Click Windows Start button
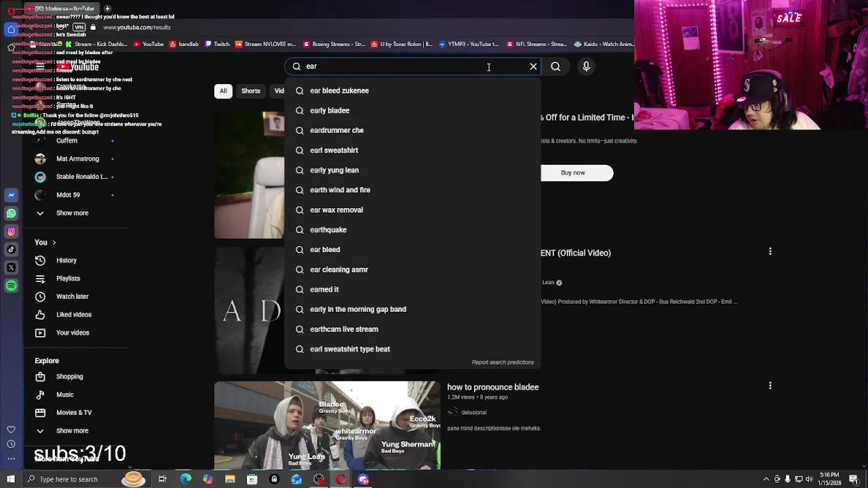The image size is (868, 488). coord(11,479)
